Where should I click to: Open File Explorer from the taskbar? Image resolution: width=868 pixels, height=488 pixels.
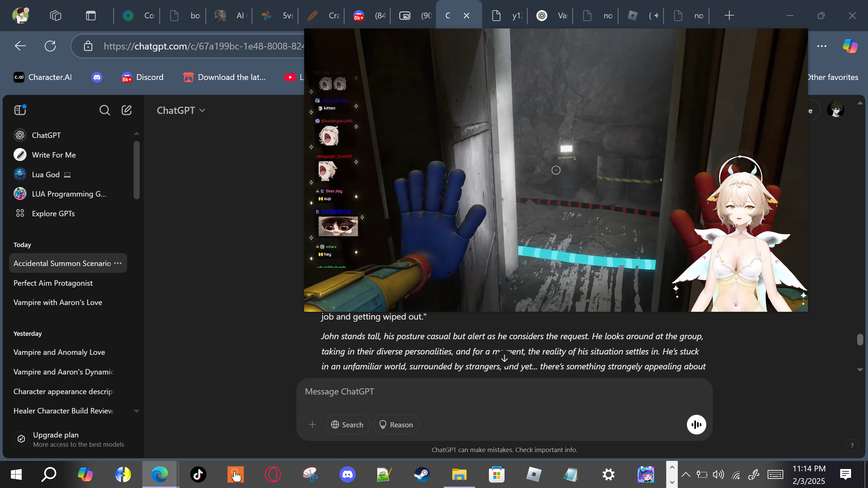(x=459, y=474)
